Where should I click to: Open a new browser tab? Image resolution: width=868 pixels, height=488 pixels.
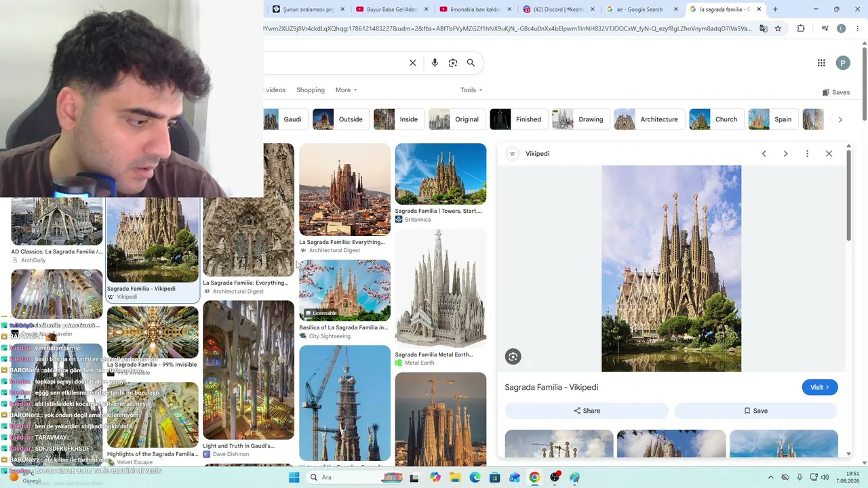click(775, 9)
